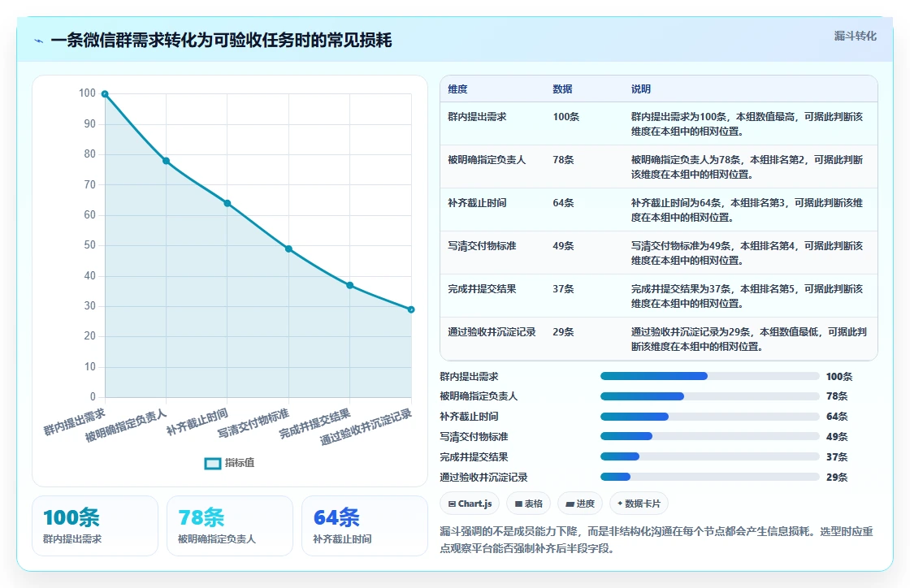
Task: Click the 被明确指定负责人 progress bar
Action: 710,396
